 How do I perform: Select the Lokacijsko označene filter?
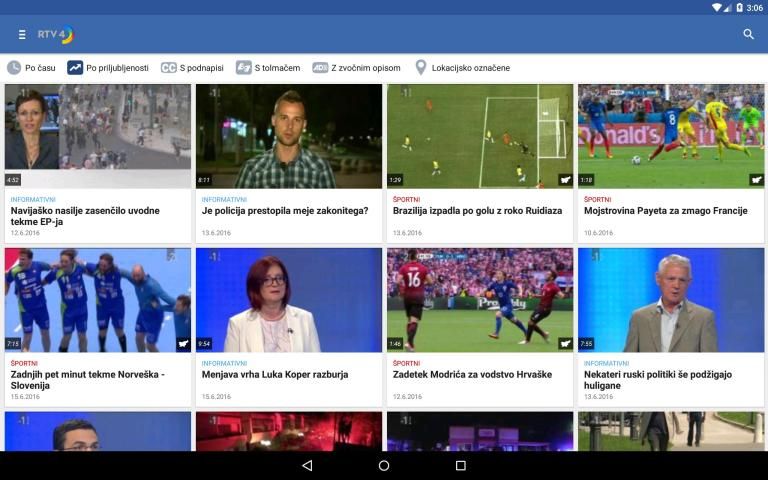click(470, 68)
